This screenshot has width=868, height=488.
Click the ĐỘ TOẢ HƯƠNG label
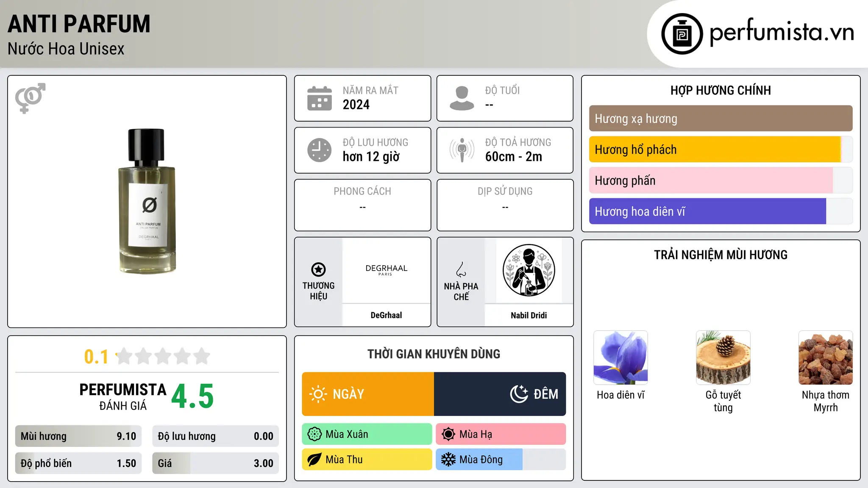(x=518, y=142)
